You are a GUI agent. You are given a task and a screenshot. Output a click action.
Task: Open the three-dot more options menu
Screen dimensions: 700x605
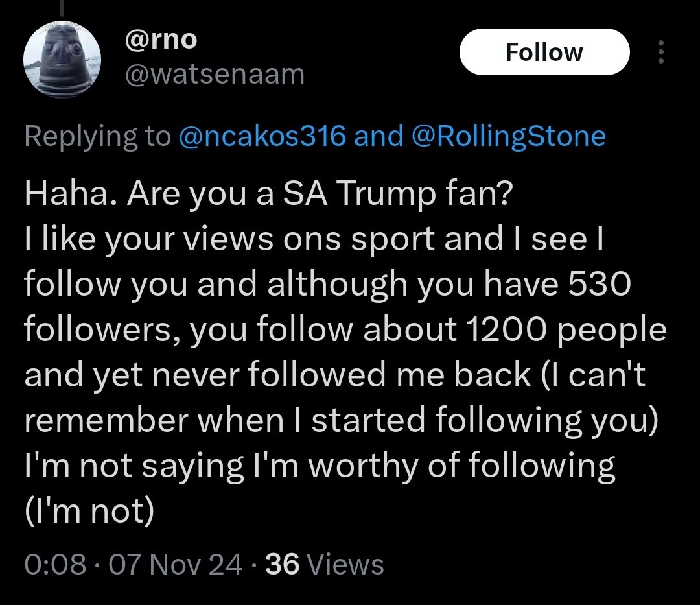tap(660, 52)
